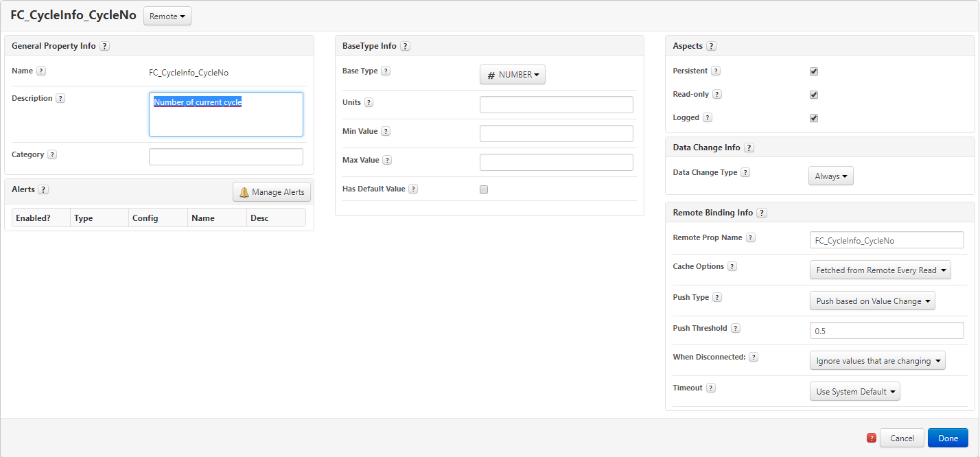Click the help icon beside General Property Info
This screenshot has height=457, width=980.
(x=104, y=46)
